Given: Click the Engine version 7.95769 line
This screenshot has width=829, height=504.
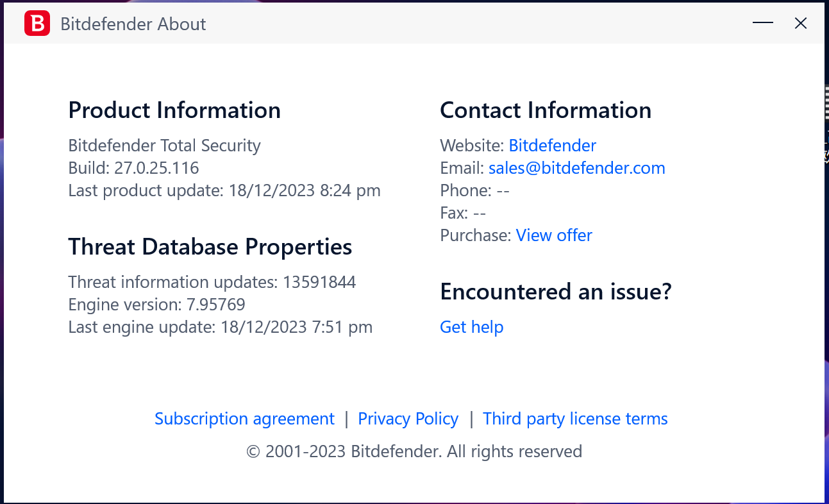Looking at the screenshot, I should (x=156, y=305).
